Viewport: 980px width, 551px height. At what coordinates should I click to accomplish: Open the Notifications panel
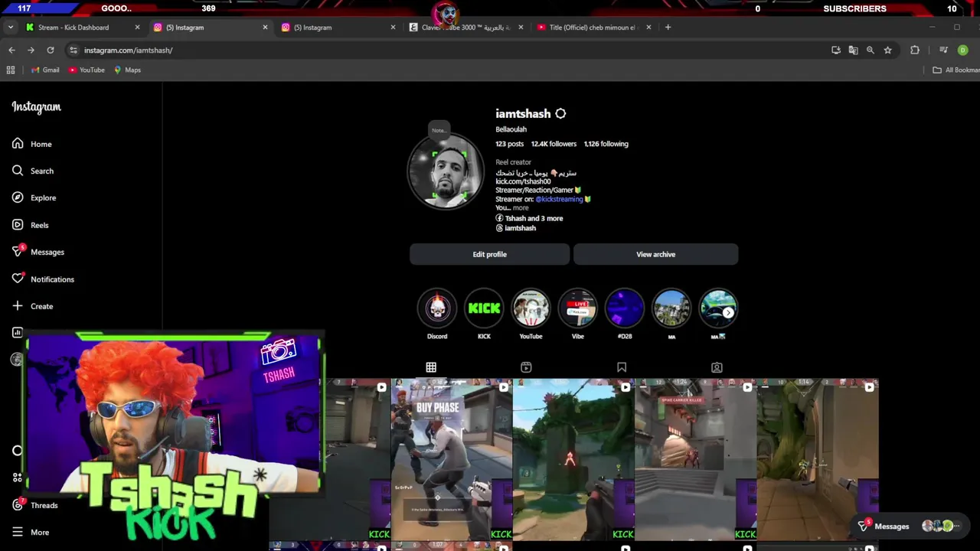[x=43, y=279]
